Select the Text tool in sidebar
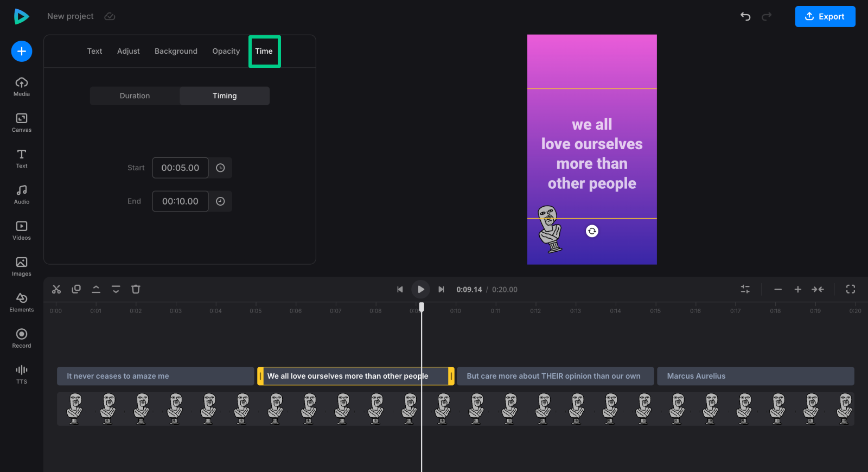 coord(22,158)
